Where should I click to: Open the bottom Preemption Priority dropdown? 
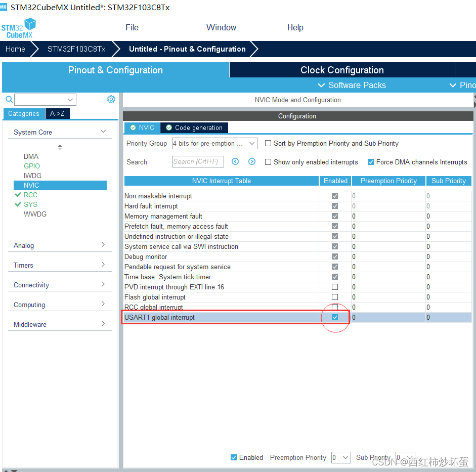(x=341, y=457)
